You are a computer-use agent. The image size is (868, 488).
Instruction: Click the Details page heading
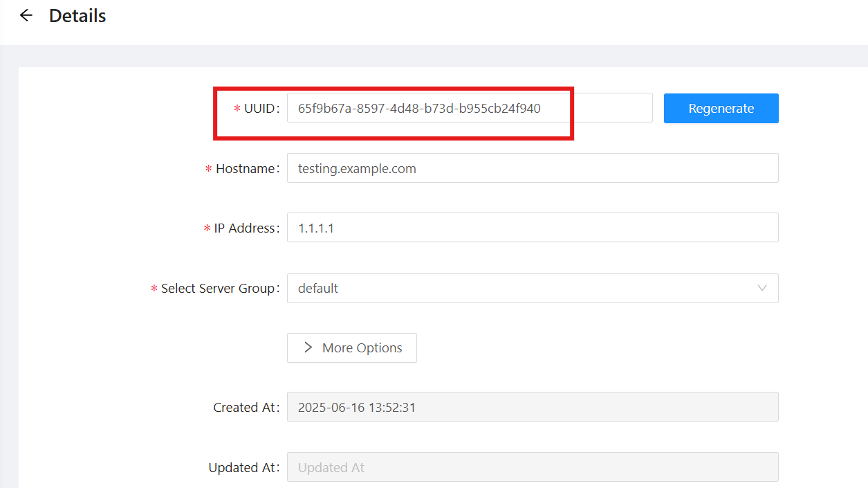click(77, 16)
